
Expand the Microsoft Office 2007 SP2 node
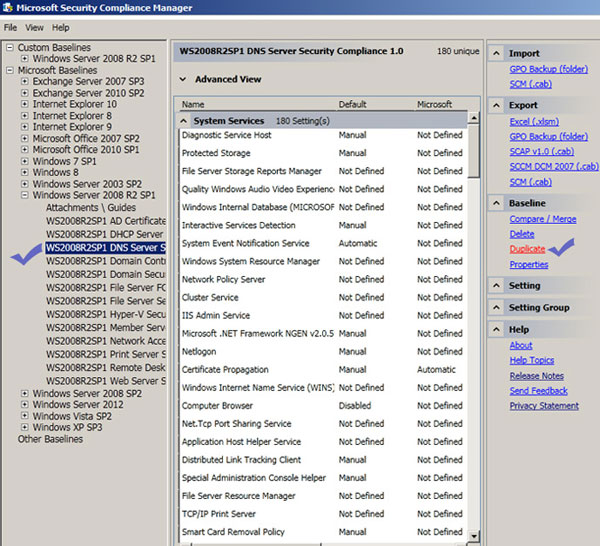pos(24,138)
